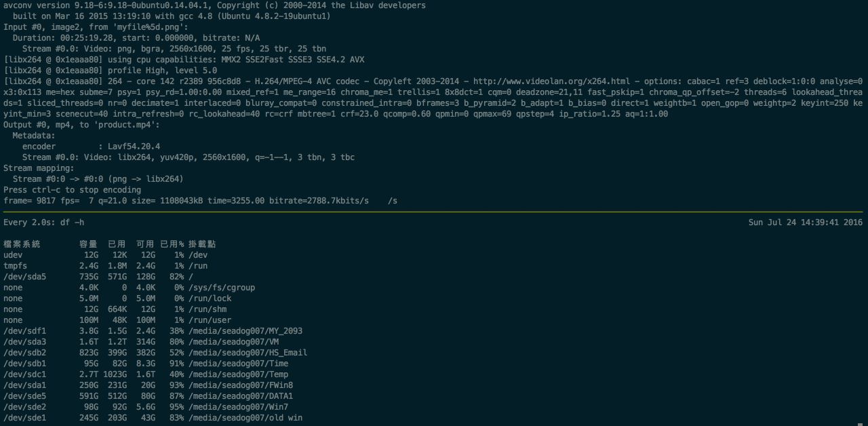Click the /sys/fs/cgroup mount point
The height and width of the screenshot is (426, 868).
click(x=222, y=288)
